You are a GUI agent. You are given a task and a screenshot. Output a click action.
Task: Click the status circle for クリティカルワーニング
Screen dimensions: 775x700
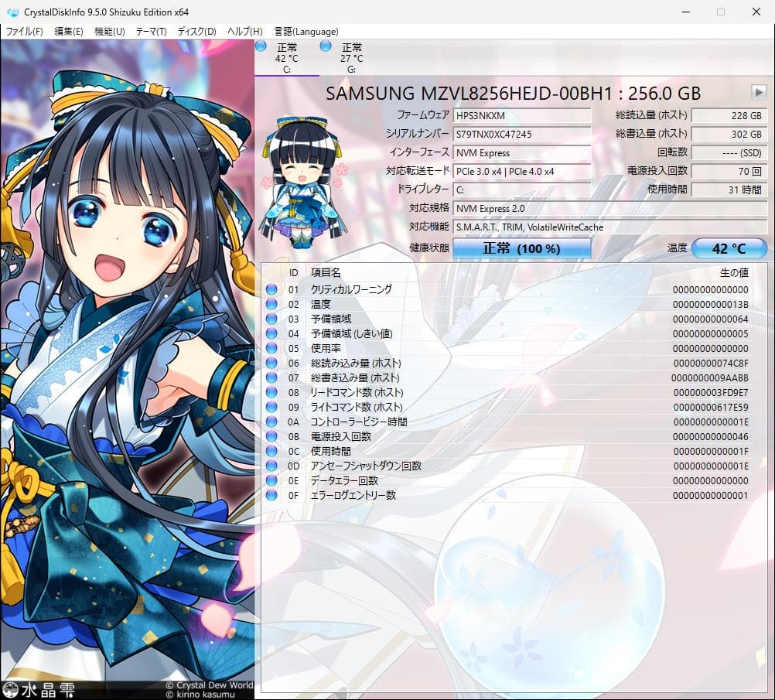click(271, 289)
